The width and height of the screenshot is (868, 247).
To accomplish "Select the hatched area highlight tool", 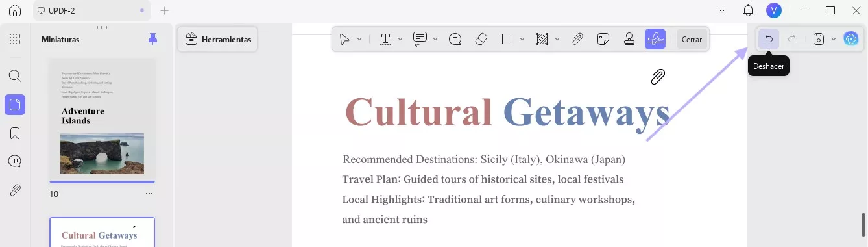I will click(542, 39).
